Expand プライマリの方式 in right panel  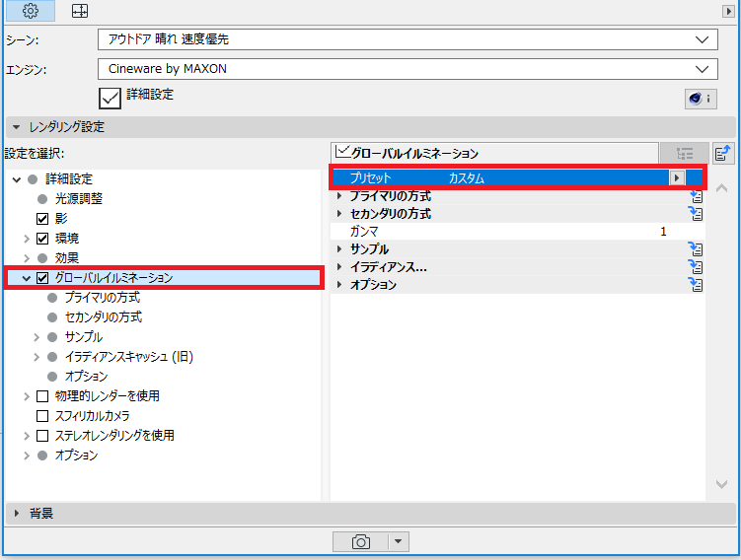pos(338,196)
